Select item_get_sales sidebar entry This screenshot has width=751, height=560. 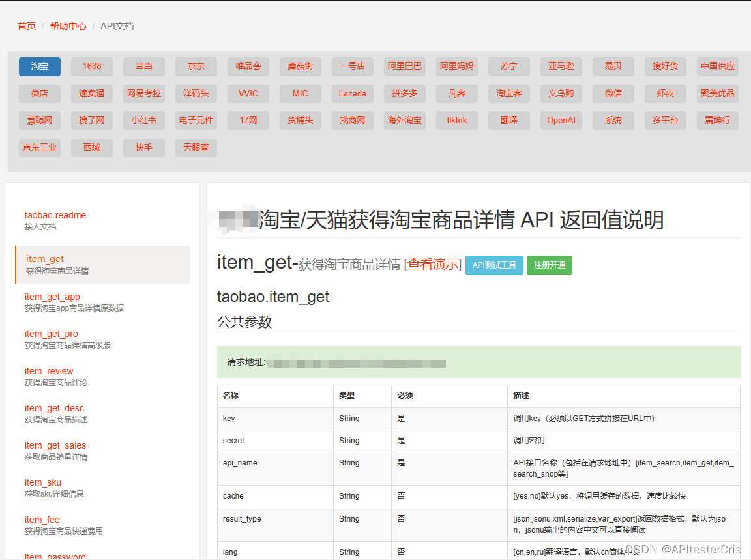(55, 445)
